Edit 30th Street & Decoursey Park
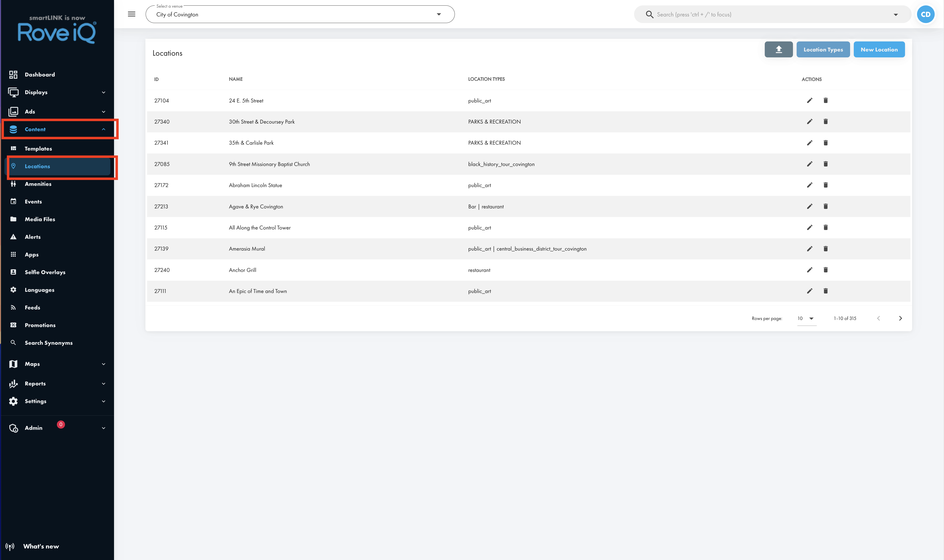The width and height of the screenshot is (944, 560). pos(809,122)
